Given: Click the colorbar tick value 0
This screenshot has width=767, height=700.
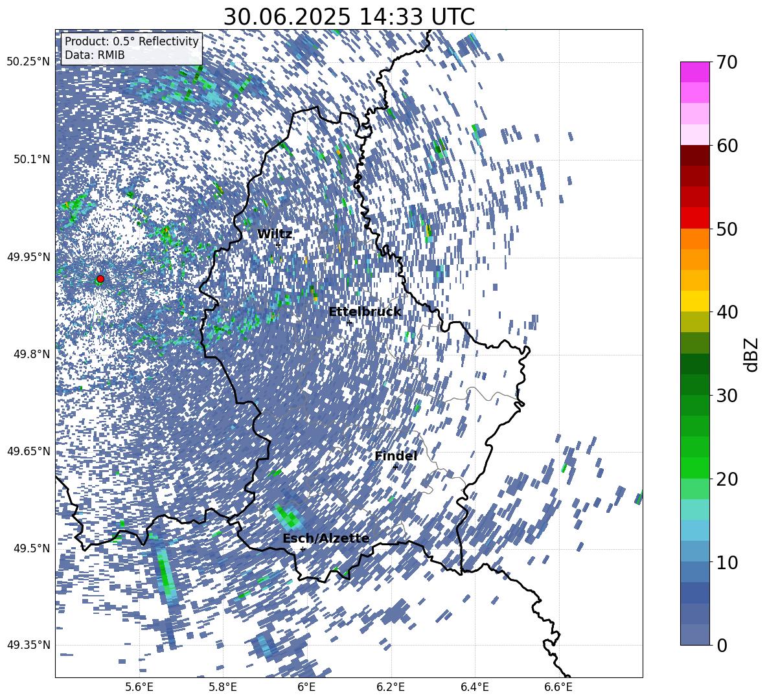Looking at the screenshot, I should pos(722,645).
